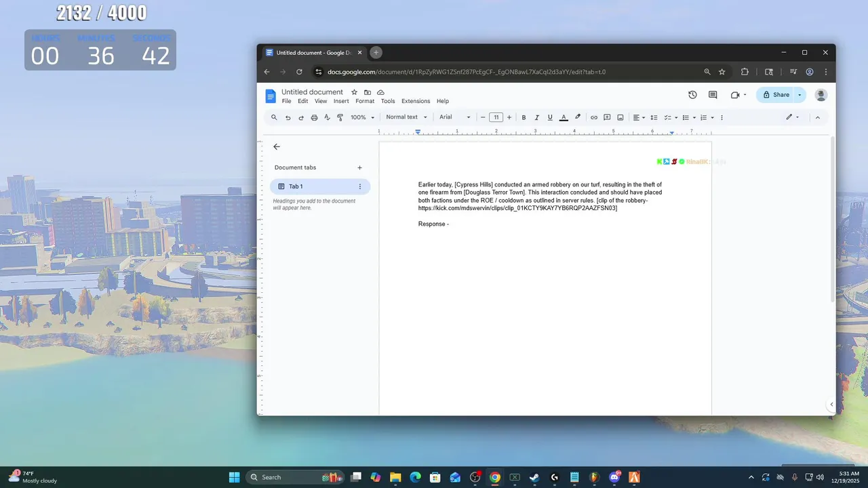Bookmark this page with the star icon

coord(722,72)
